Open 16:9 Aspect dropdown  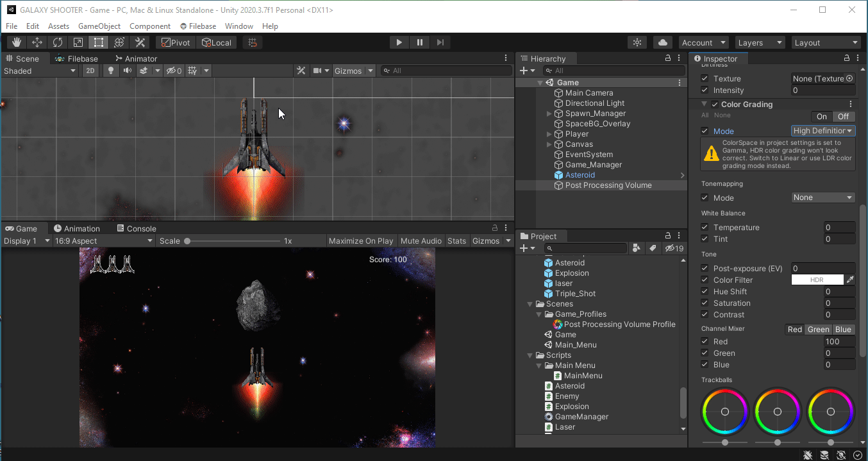coord(104,240)
